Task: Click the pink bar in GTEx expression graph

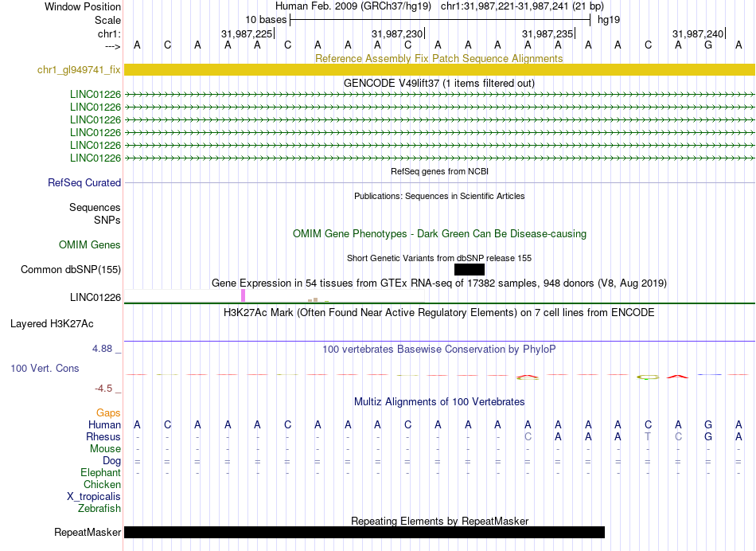Action: point(243,295)
